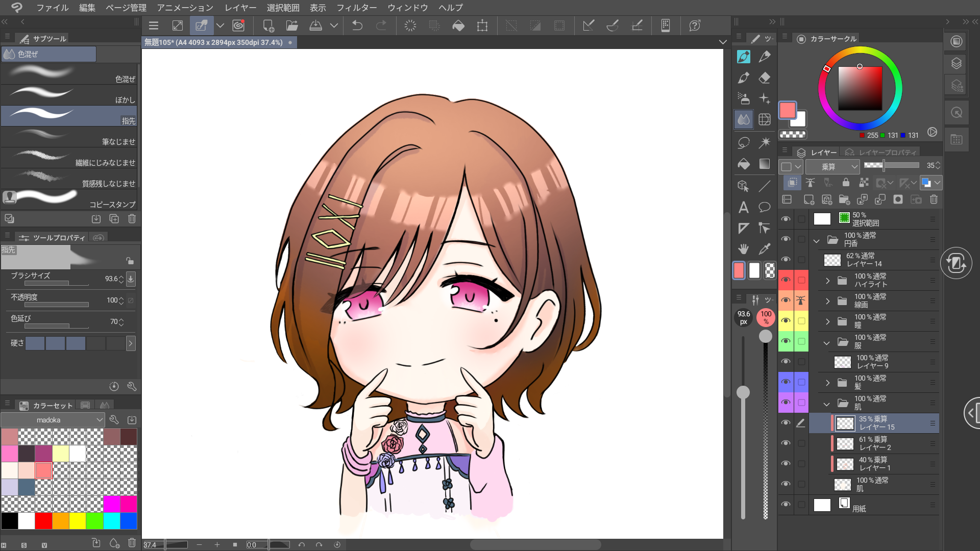Click the Undo arrow in toolbar
Image resolution: width=980 pixels, height=551 pixels.
(357, 26)
